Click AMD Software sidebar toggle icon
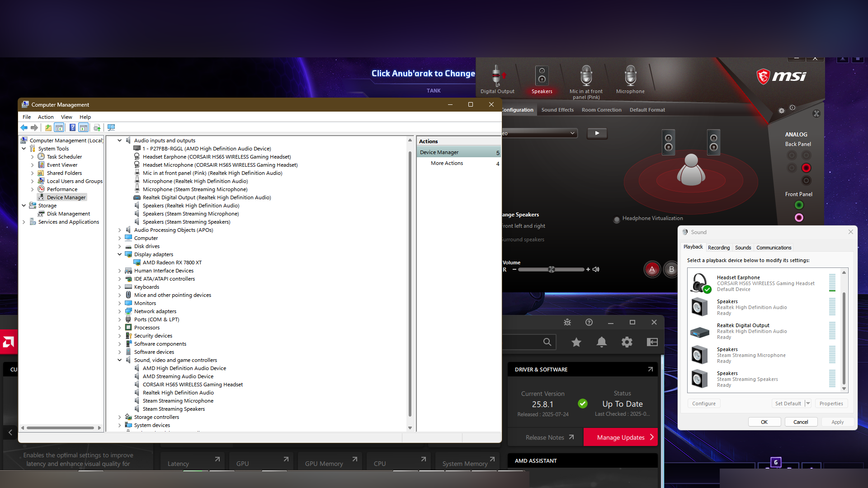Image resolution: width=868 pixels, height=488 pixels. point(652,342)
